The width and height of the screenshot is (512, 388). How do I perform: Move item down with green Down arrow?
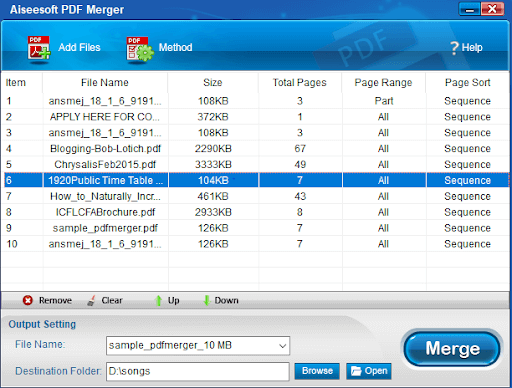207,300
